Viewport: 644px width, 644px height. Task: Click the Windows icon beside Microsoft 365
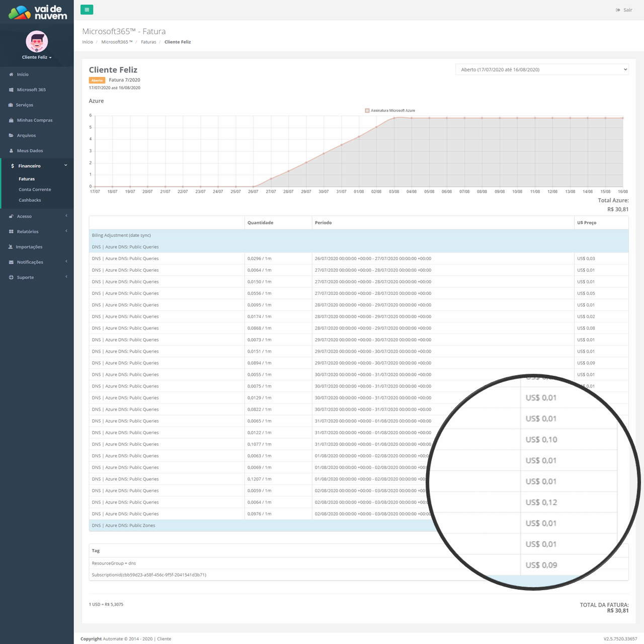pyautogui.click(x=11, y=90)
